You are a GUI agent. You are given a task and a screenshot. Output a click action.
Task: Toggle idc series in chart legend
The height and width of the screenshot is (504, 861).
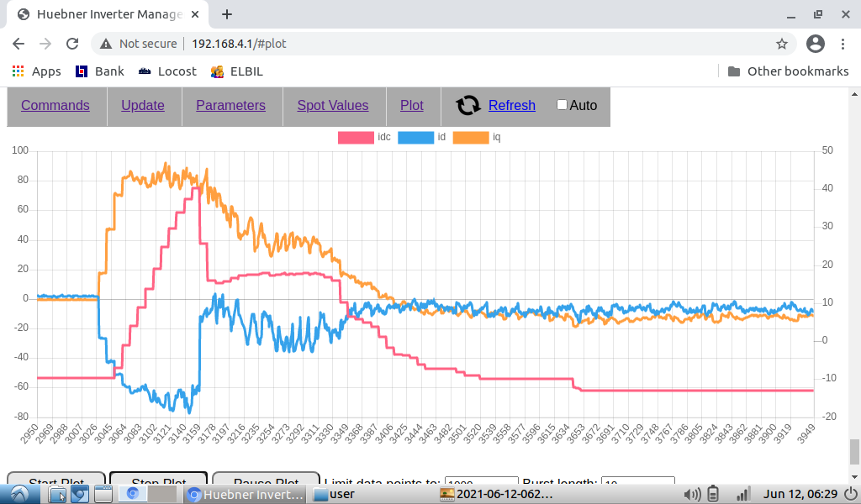pos(356,137)
